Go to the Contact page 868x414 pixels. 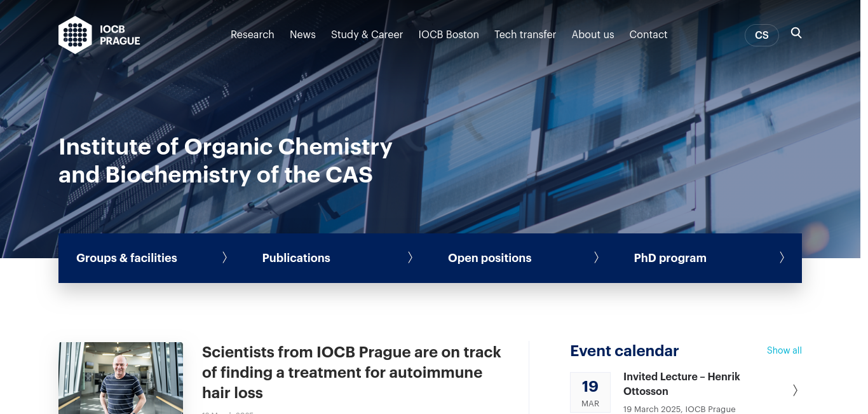point(648,34)
